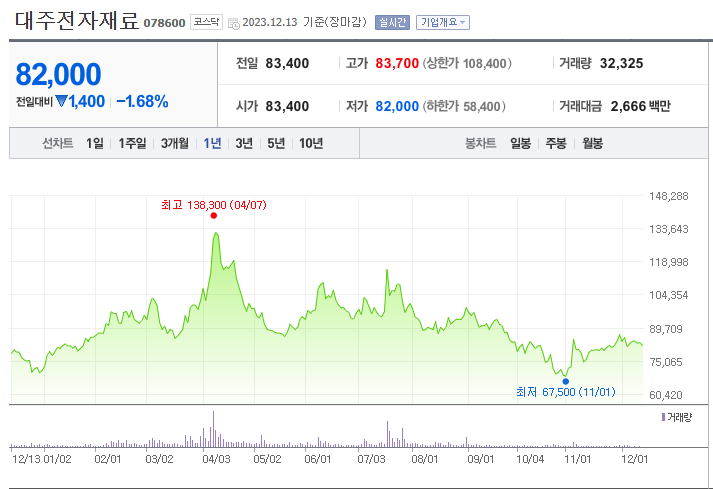Click the stock name 대주전자재료
The width and height of the screenshot is (713, 489).
[77, 20]
